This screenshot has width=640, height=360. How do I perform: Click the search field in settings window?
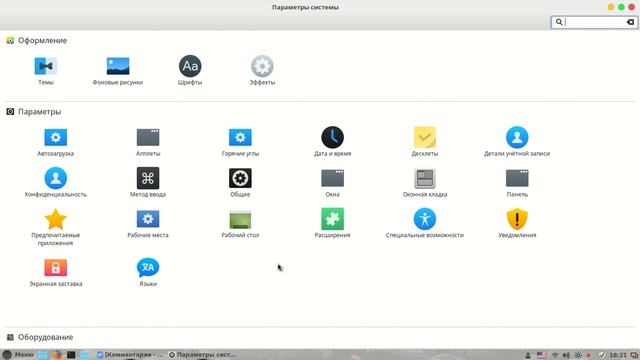click(x=594, y=22)
